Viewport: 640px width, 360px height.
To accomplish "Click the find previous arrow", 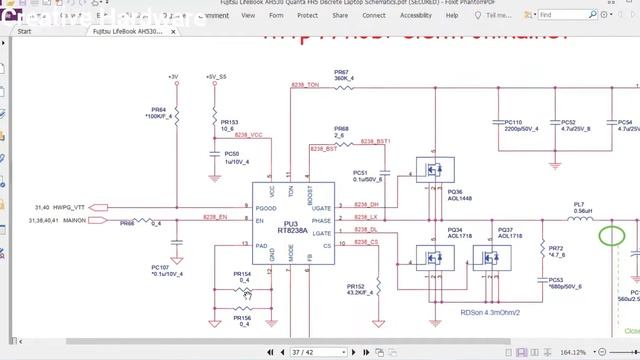I will tap(621, 15).
